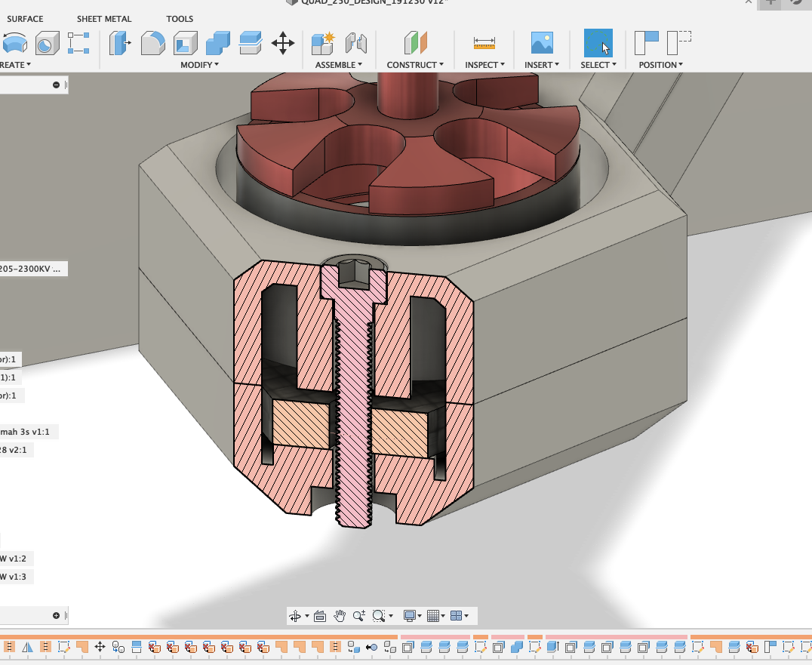Viewport: 812px width, 665px height.
Task: Select the '1):1' browser item
Action: pos(11,377)
